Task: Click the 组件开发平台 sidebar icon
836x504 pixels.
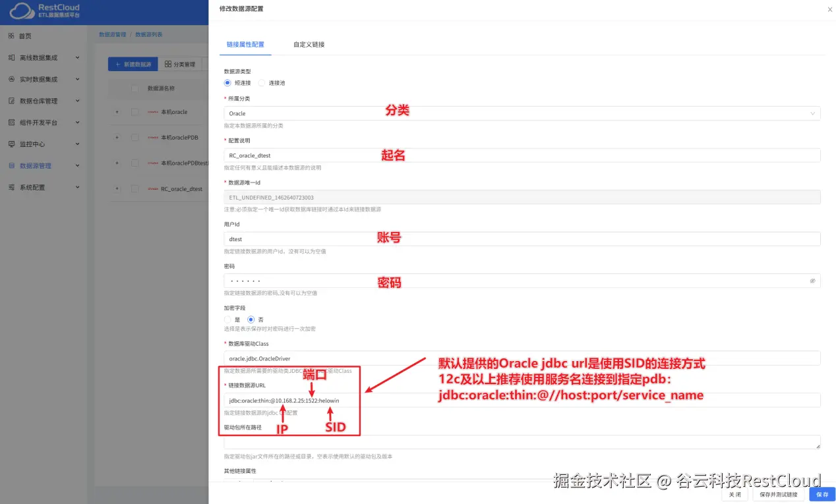Action: (x=12, y=123)
